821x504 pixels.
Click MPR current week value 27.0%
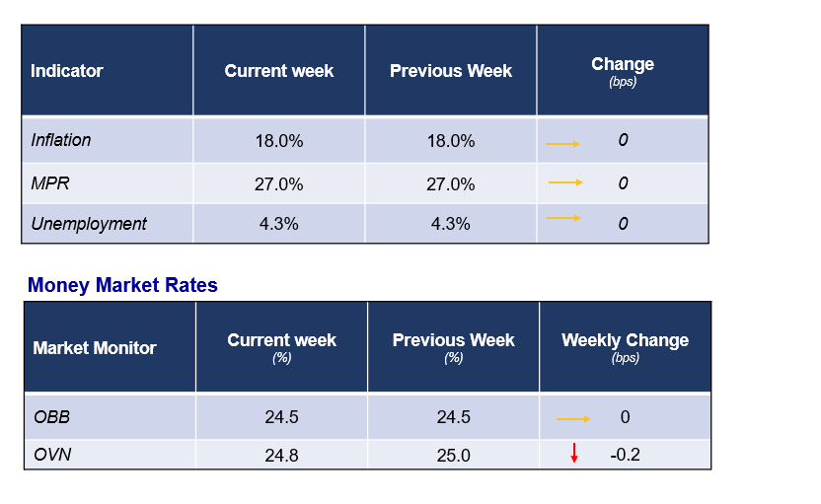point(279,184)
